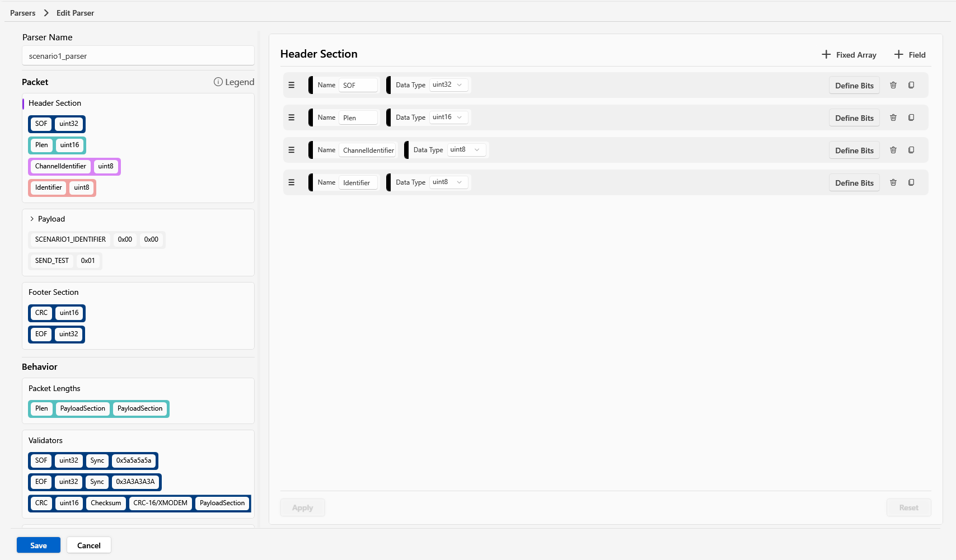Open the Packet Lengths behavior
Image resolution: width=956 pixels, height=560 pixels.
coord(54,388)
